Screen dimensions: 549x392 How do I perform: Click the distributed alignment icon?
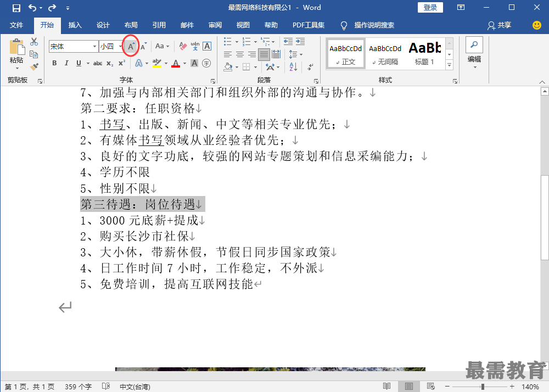click(276, 54)
